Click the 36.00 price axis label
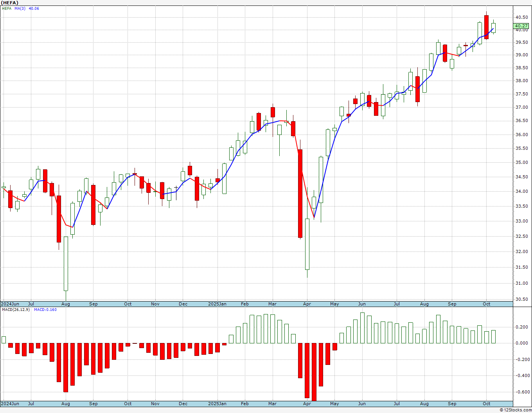The height and width of the screenshot is (413, 532). [521, 135]
